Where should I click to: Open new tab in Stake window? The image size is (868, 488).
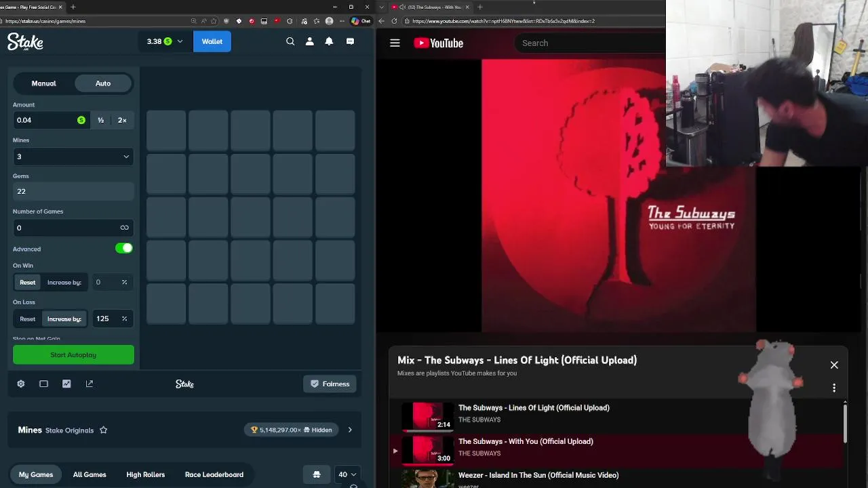tap(73, 7)
